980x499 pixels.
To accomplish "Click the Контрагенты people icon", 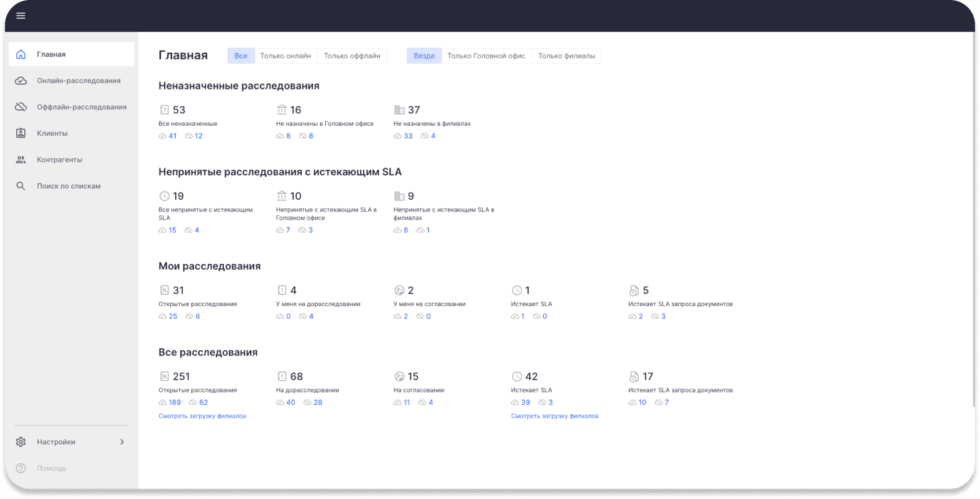I will coord(21,160).
